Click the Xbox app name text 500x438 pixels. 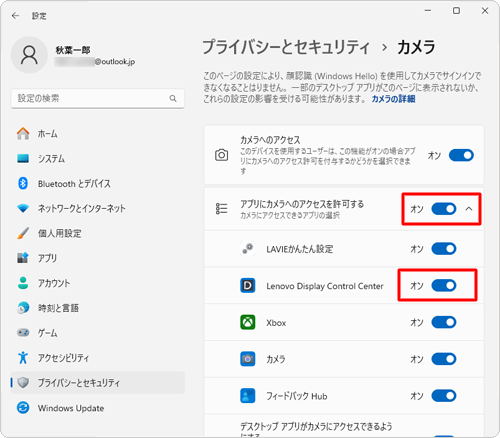[276, 323]
